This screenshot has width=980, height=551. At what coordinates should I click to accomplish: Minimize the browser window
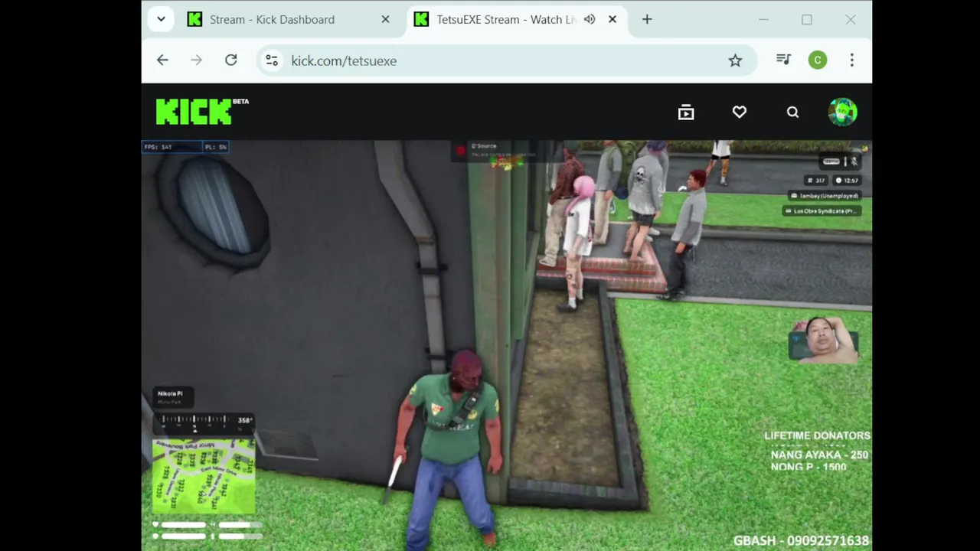pyautogui.click(x=763, y=19)
